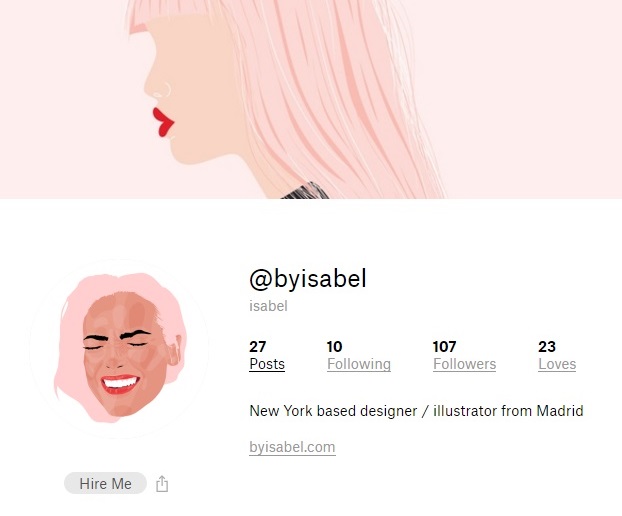
Task: Click the bio text about designer / illustrator
Action: tap(416, 411)
